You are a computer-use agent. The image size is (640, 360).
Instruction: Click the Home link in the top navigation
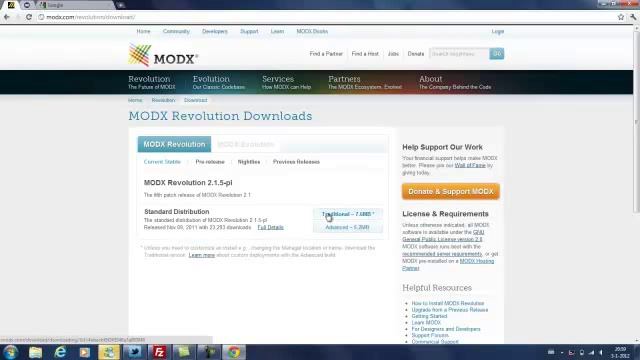click(x=143, y=31)
